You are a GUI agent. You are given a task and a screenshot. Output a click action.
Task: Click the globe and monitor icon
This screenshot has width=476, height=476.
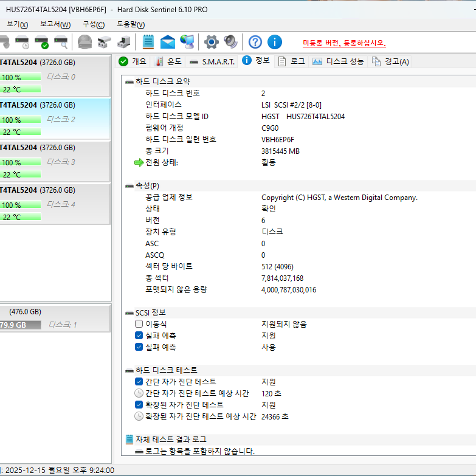click(187, 42)
